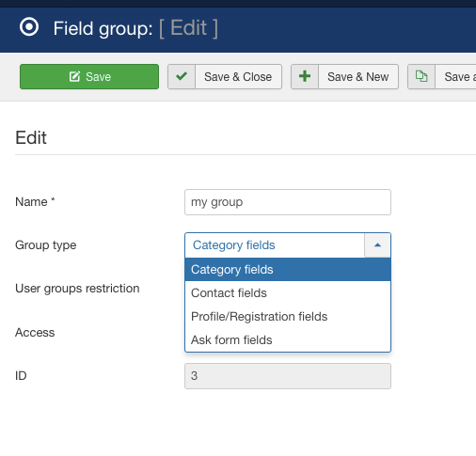
Task: Click the Field group: [ Edit ] page title
Action: tap(135, 28)
